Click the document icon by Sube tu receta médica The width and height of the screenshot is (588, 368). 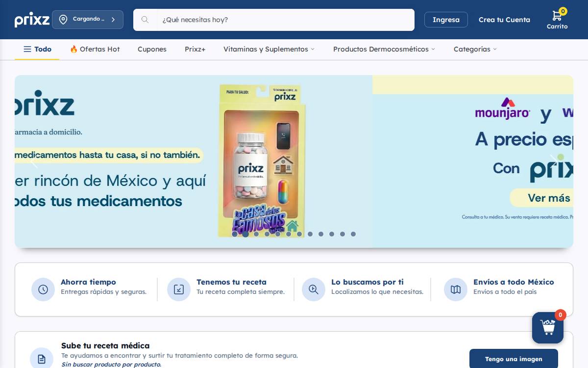pos(42,359)
